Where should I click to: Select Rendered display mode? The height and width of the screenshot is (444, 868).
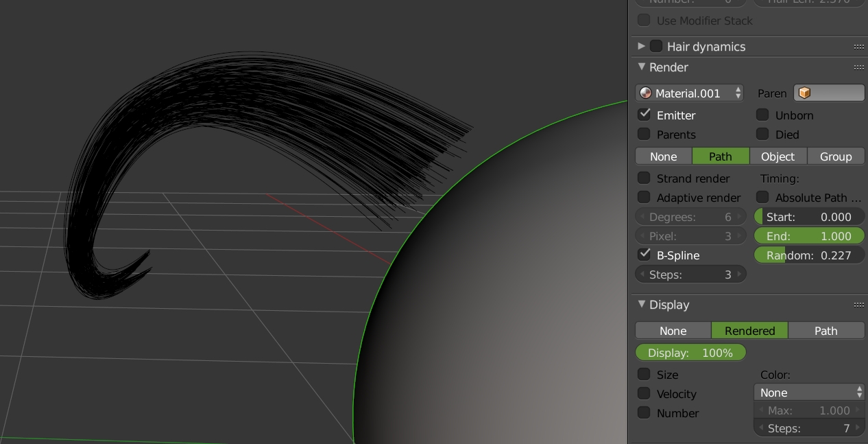pos(750,331)
